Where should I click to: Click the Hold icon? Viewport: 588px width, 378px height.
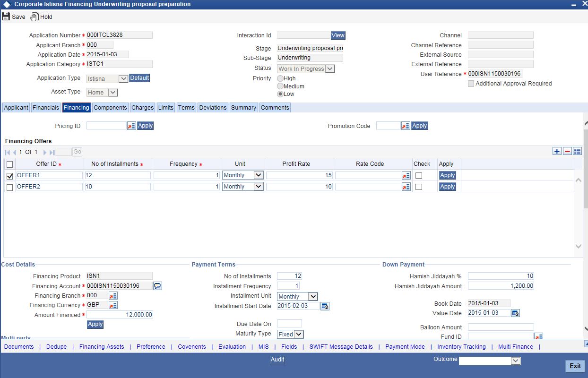[34, 16]
